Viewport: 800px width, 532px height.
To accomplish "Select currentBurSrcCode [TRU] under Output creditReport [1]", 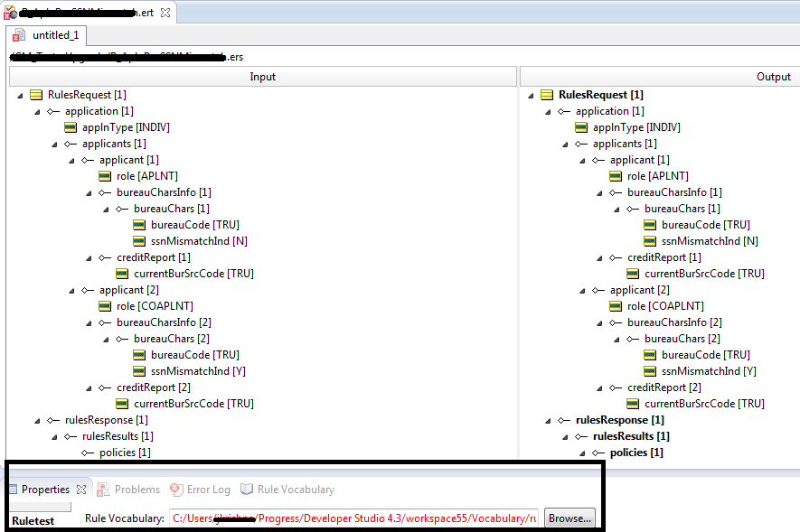I will [704, 274].
